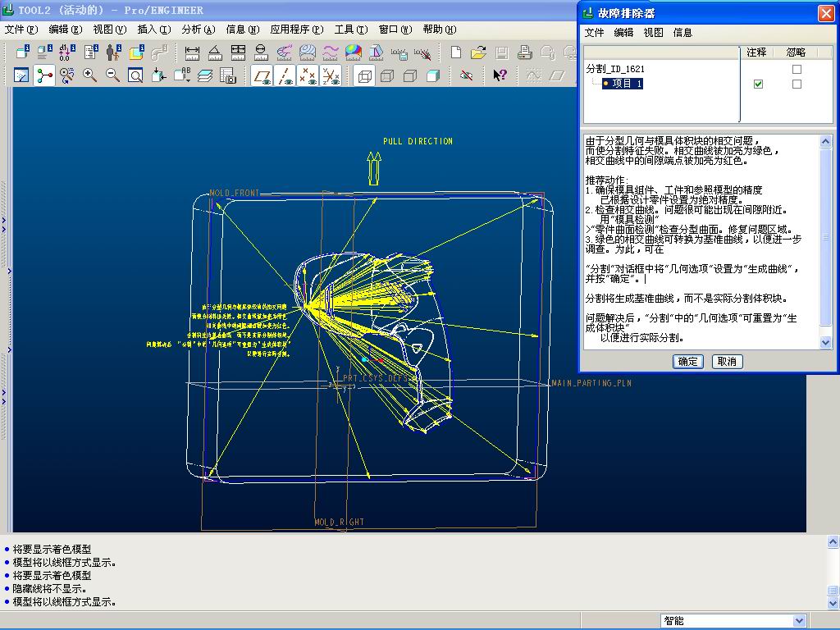Refit model to screen
840x630 pixels.
click(135, 75)
